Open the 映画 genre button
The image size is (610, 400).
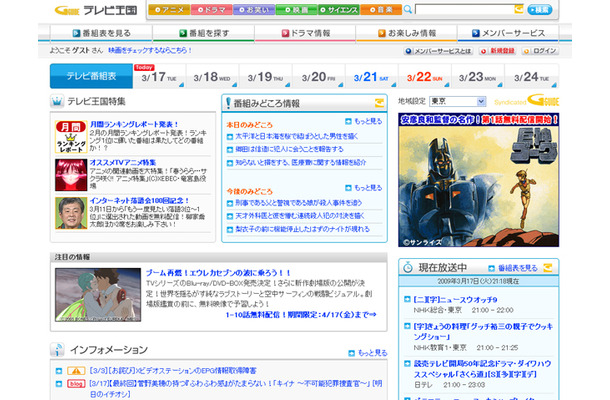tap(296, 10)
